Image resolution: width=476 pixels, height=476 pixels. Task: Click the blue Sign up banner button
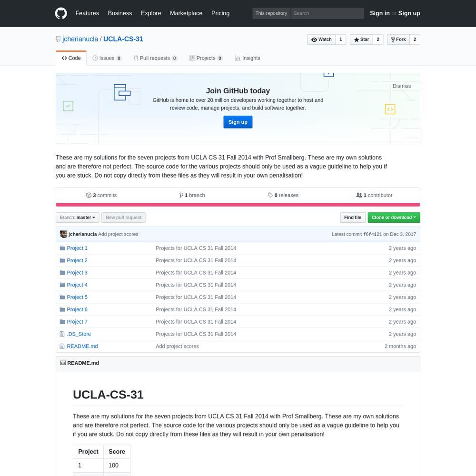point(238,122)
